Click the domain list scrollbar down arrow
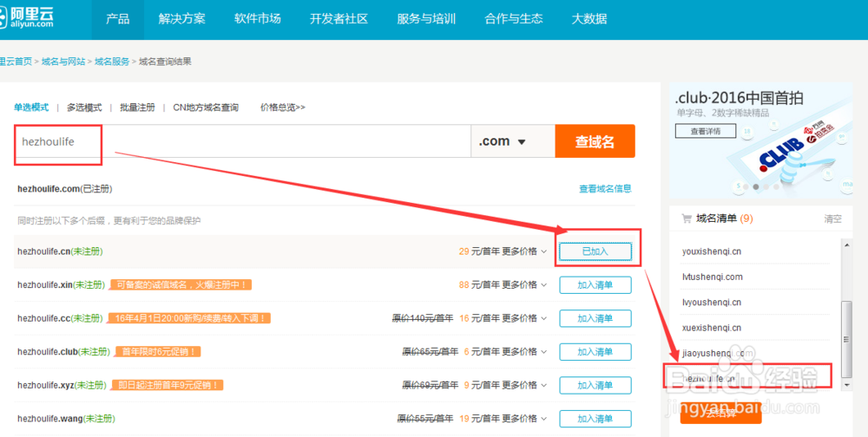The width and height of the screenshot is (868, 437). coord(846,384)
